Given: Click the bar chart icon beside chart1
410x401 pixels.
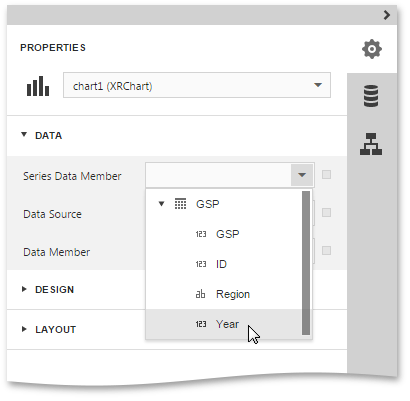Looking at the screenshot, I should tap(38, 86).
